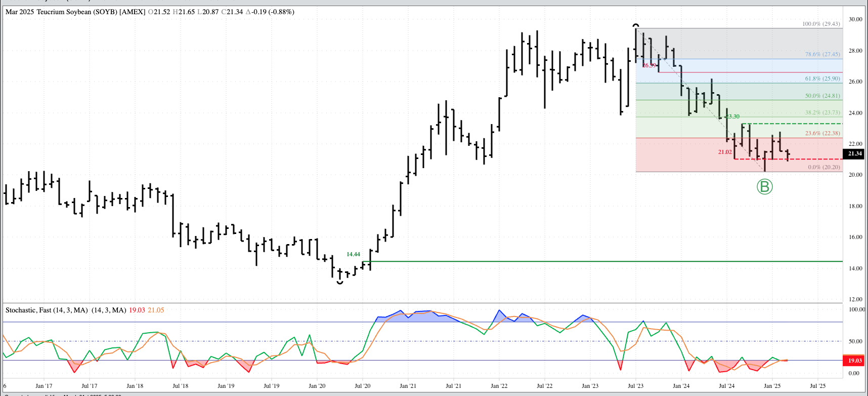Click the Jan '21 date on time axis

pos(408,386)
